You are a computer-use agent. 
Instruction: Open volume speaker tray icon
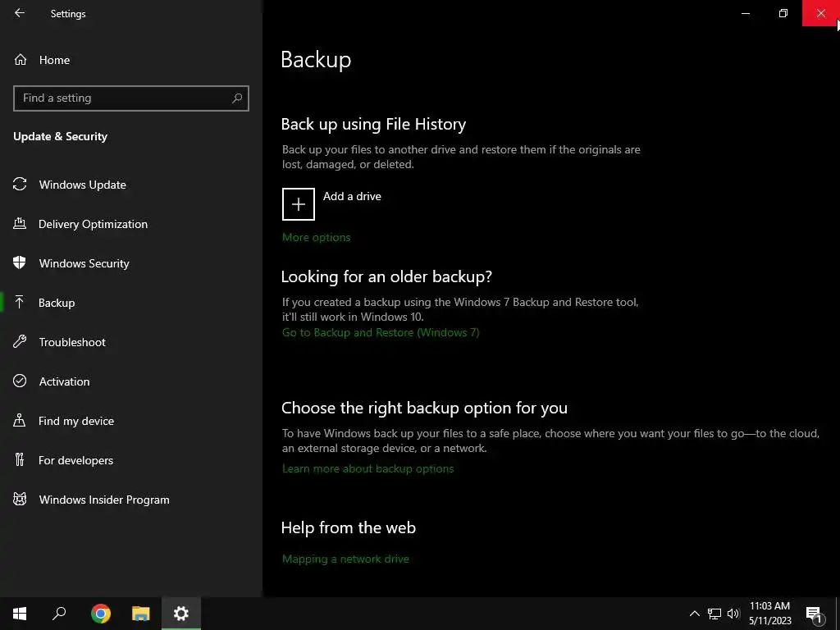tap(733, 614)
